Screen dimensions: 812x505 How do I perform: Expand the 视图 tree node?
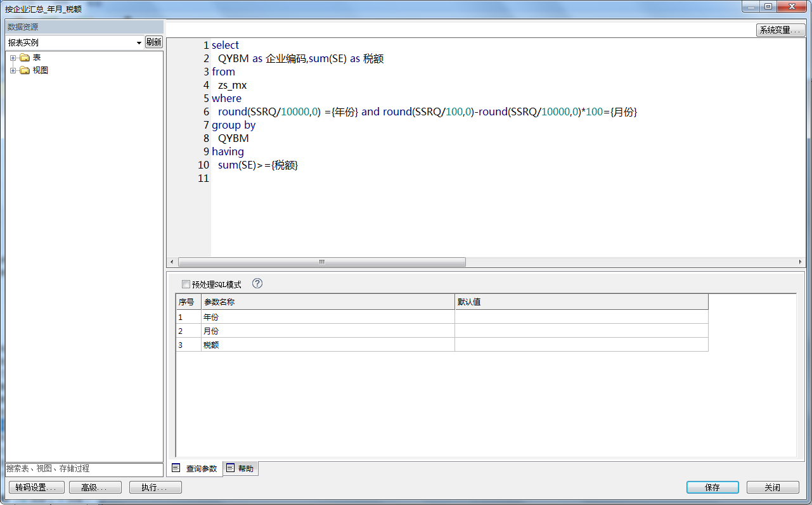click(x=13, y=70)
